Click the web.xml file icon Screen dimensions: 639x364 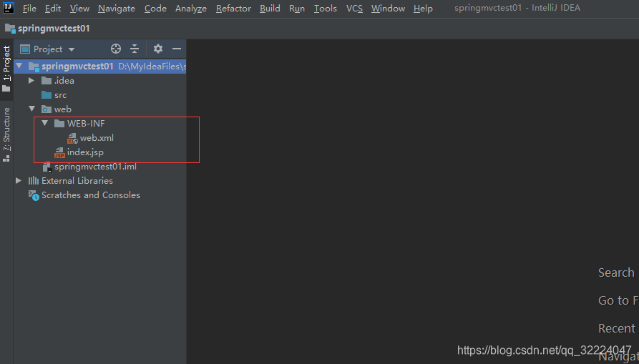pyautogui.click(x=72, y=139)
